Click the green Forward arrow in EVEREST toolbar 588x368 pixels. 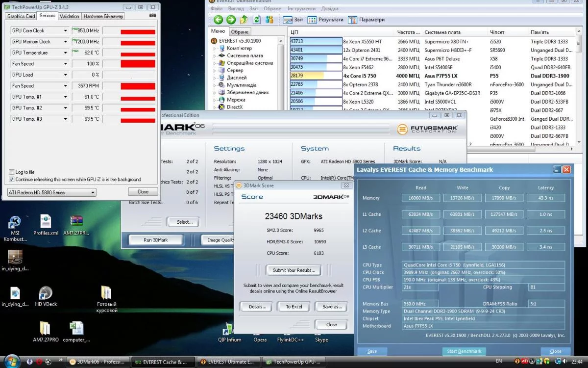click(231, 20)
